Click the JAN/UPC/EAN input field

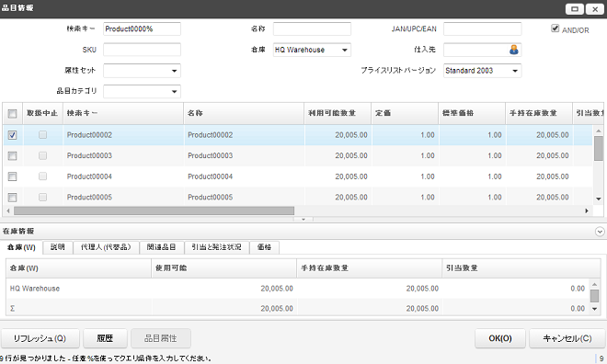482,29
